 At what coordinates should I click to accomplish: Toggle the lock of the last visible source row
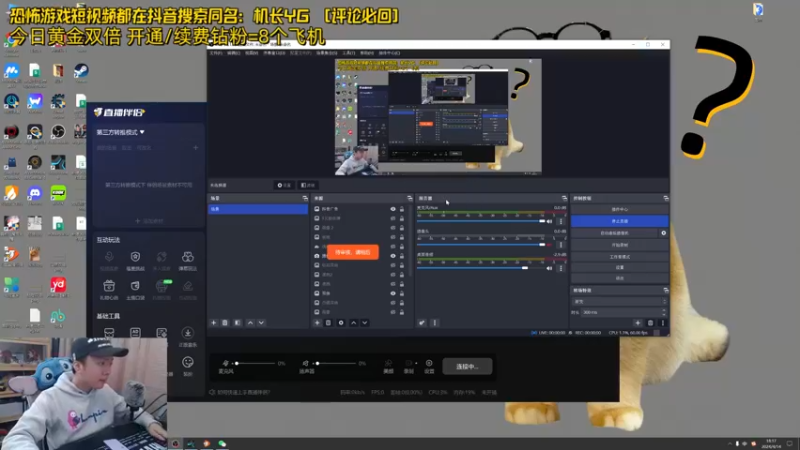point(402,312)
